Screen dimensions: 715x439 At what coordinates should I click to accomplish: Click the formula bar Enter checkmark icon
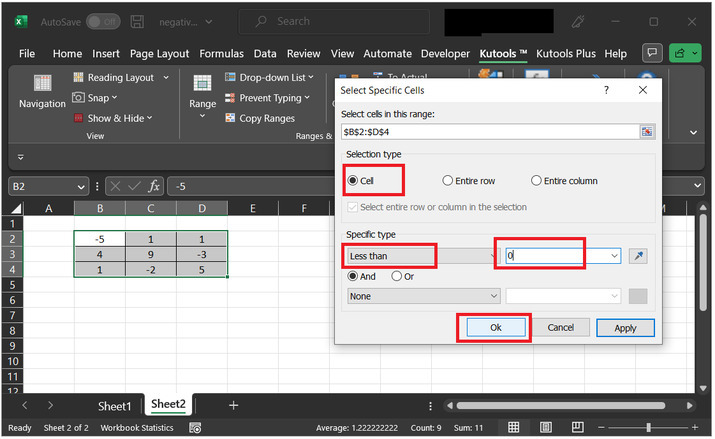coord(134,186)
